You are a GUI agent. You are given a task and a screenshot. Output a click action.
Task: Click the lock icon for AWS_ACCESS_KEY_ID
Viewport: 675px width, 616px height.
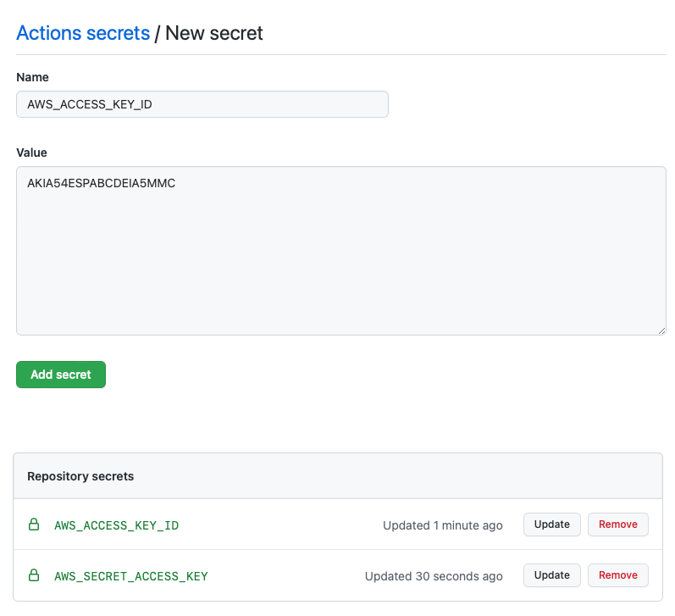pos(34,524)
